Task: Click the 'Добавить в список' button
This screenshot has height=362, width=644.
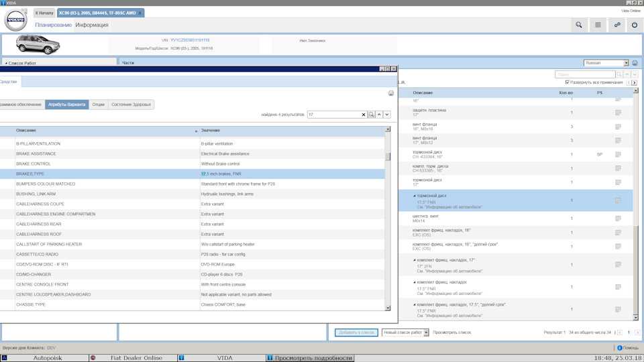Action: coord(356,333)
